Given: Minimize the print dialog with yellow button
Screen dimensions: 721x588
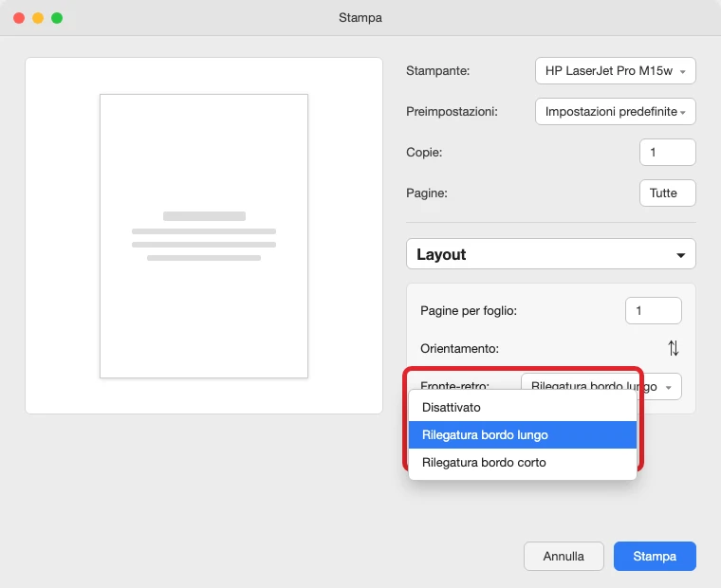Looking at the screenshot, I should click(x=38, y=18).
